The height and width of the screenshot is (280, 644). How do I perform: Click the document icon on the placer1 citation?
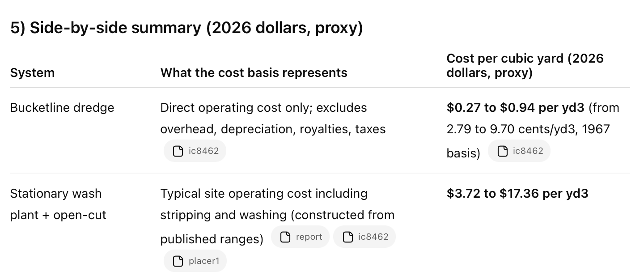pyautogui.click(x=178, y=261)
